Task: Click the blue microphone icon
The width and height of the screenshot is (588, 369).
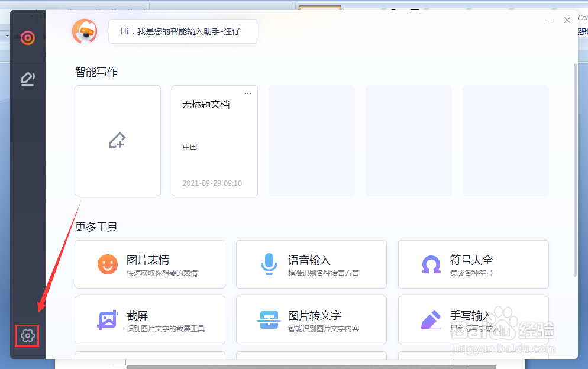Action: coord(269,264)
